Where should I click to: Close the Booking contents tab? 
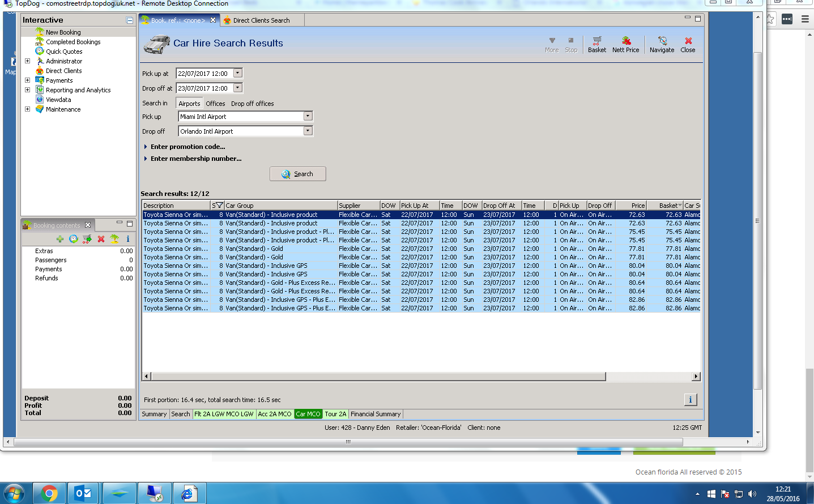pos(88,225)
